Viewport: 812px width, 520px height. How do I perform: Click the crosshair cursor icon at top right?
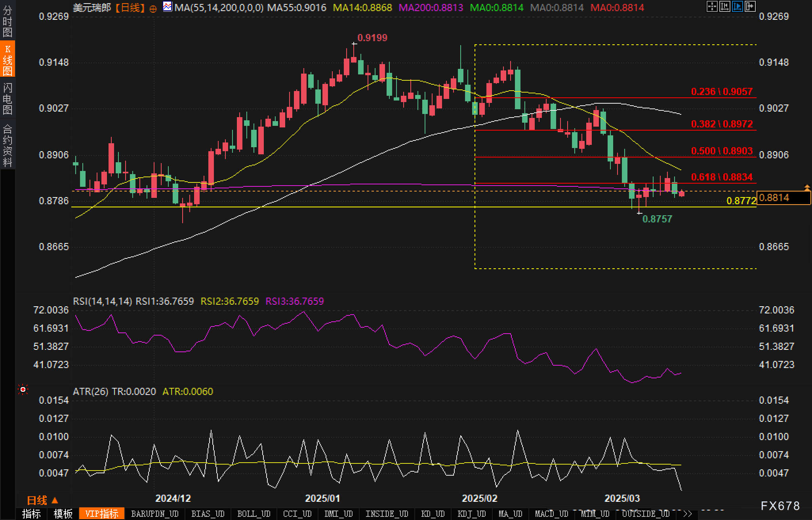tap(712, 6)
